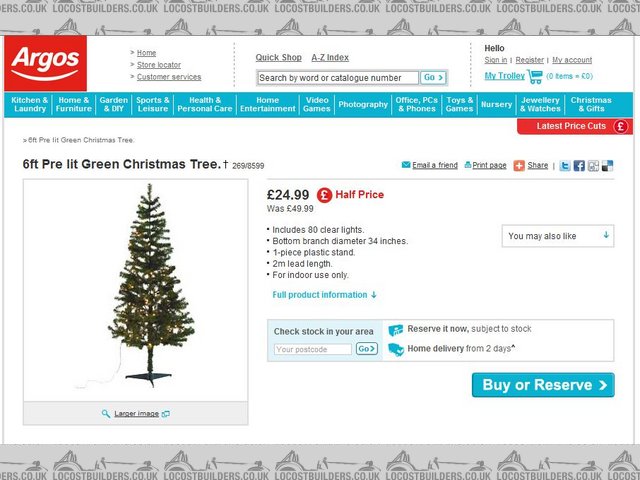Image resolution: width=640 pixels, height=480 pixels.
Task: Click the orange plus Share icon
Action: point(519,166)
